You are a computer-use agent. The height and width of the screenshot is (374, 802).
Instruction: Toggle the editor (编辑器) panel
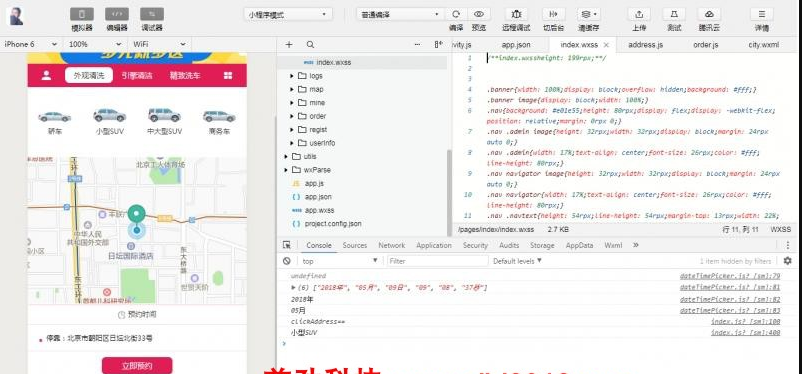point(117,14)
